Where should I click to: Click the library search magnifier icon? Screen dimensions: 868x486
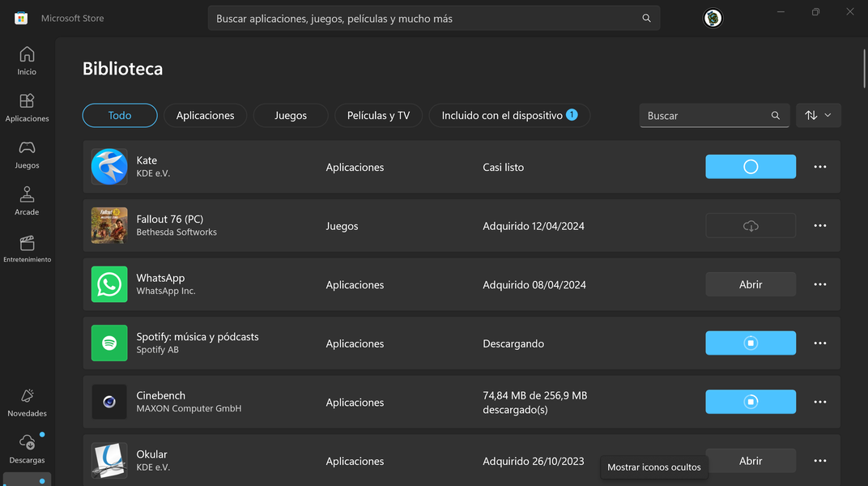tap(775, 115)
